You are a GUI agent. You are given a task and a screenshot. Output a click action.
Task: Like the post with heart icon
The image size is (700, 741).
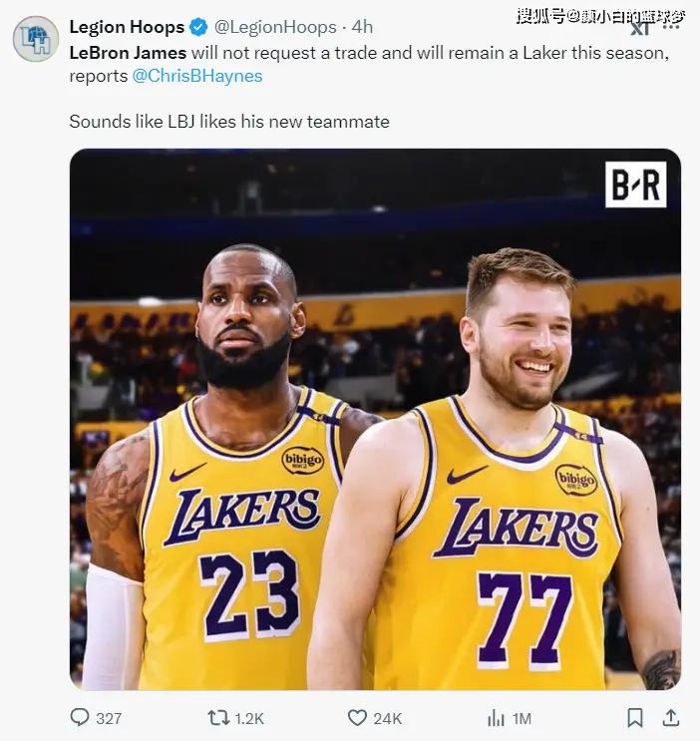357,717
